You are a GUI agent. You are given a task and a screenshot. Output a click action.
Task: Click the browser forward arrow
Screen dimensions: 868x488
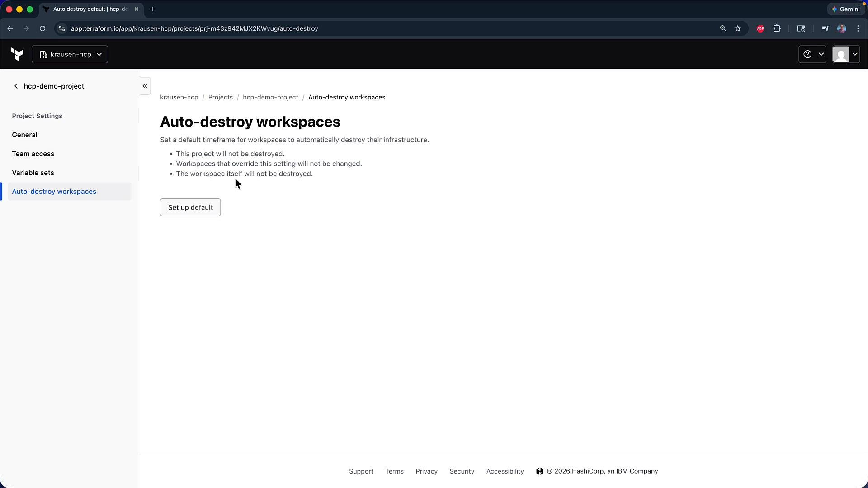pyautogui.click(x=26, y=28)
